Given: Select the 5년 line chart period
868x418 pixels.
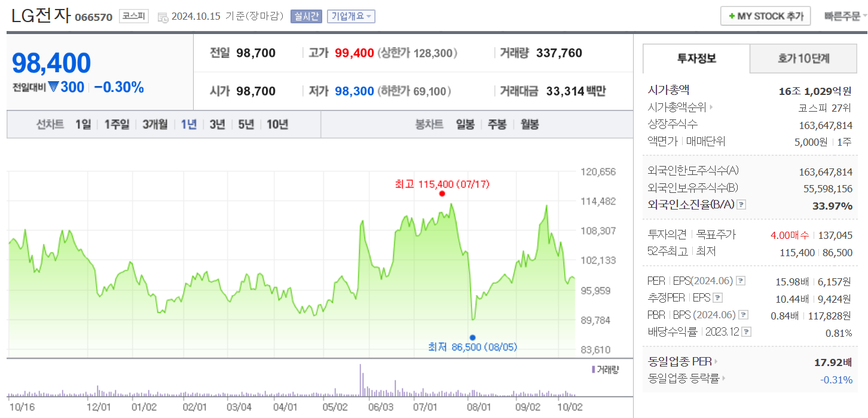Looking at the screenshot, I should pos(246,125).
